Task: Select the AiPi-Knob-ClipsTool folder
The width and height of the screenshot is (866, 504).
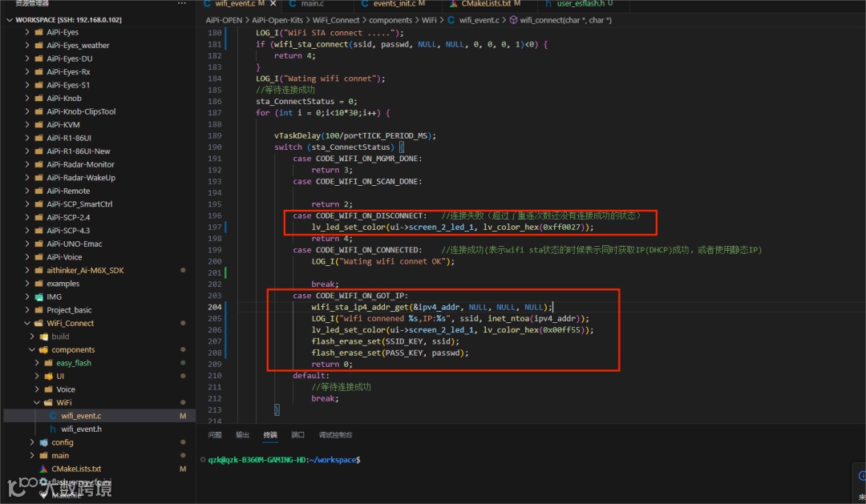Action: tap(81, 111)
